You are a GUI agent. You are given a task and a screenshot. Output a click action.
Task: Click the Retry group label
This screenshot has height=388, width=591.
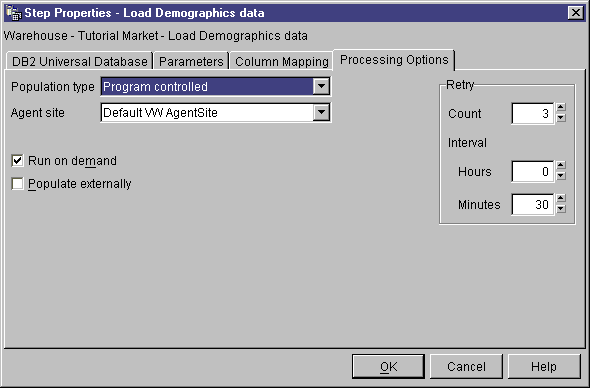460,85
